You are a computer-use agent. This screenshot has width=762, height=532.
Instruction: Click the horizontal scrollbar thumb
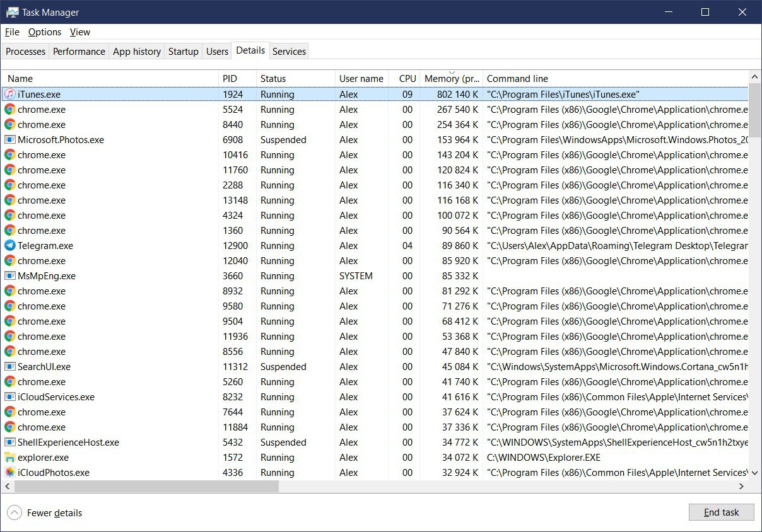[146, 487]
